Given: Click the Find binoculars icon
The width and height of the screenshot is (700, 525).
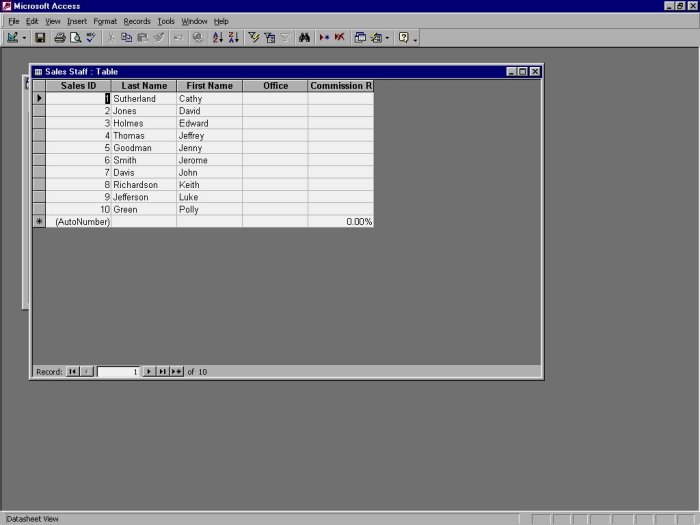Looking at the screenshot, I should pyautogui.click(x=304, y=38).
